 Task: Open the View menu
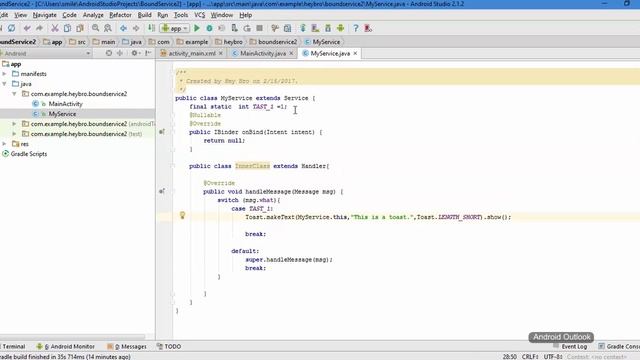[x=20, y=15]
